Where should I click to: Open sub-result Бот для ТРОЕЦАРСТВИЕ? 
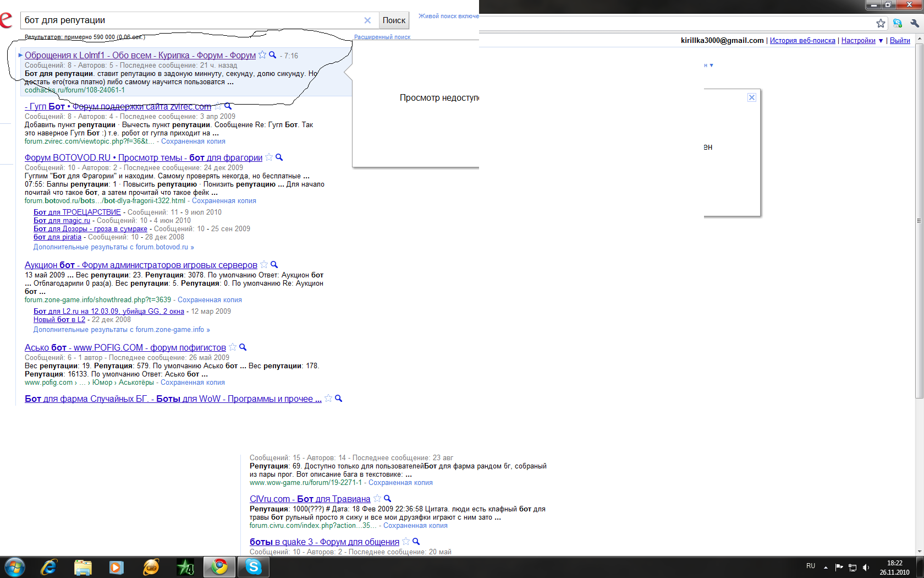pyautogui.click(x=77, y=212)
